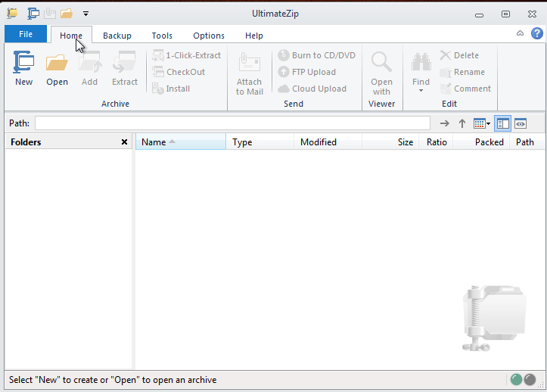Click the gray status indicator light
The width and height of the screenshot is (547, 392).
tap(530, 379)
